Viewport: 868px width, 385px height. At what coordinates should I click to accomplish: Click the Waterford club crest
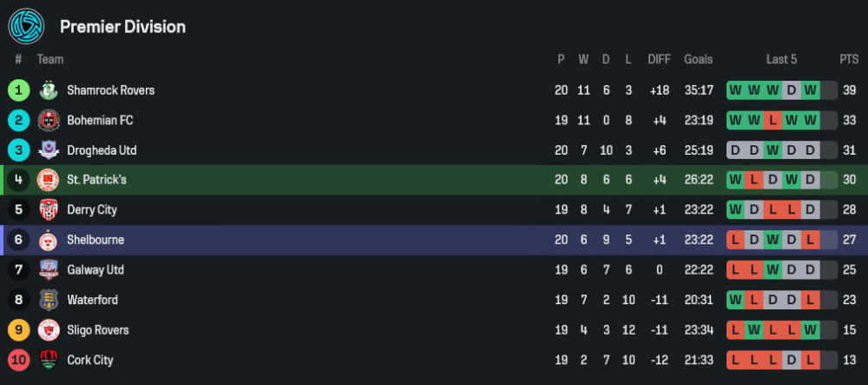[x=48, y=300]
